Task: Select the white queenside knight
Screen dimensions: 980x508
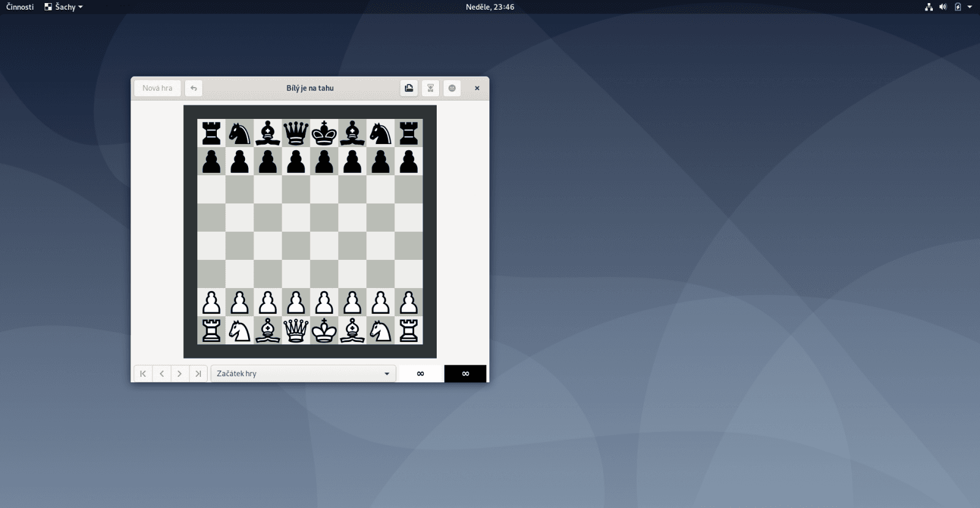Action: point(239,331)
